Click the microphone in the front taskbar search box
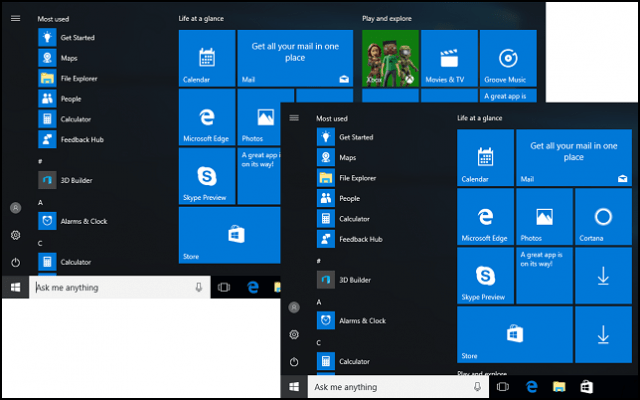Image resolution: width=640 pixels, height=400 pixels. pos(477,387)
